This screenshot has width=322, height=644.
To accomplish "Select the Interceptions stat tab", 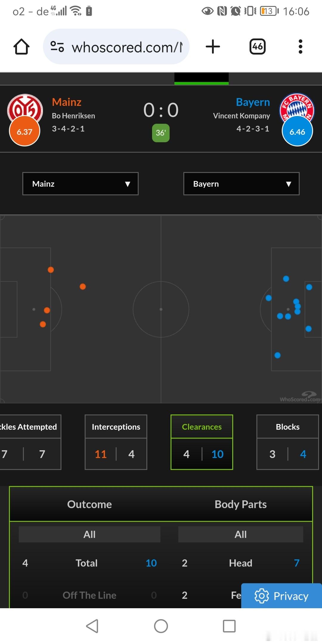I will click(x=116, y=442).
